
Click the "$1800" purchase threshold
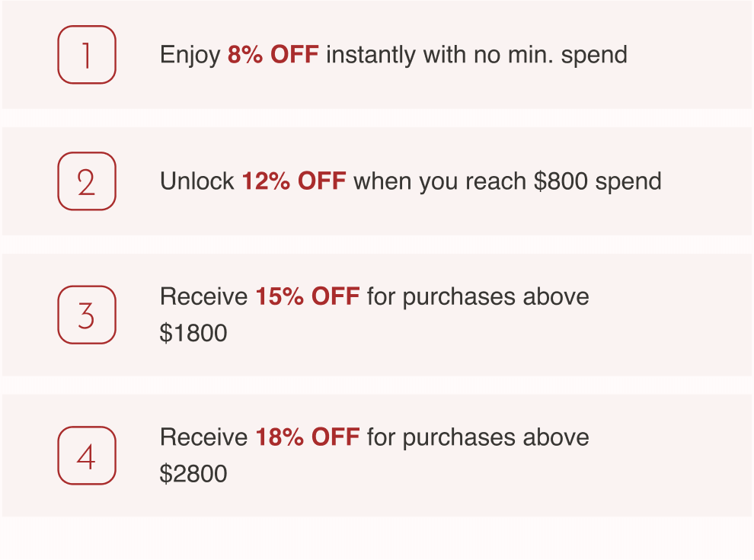[193, 334]
